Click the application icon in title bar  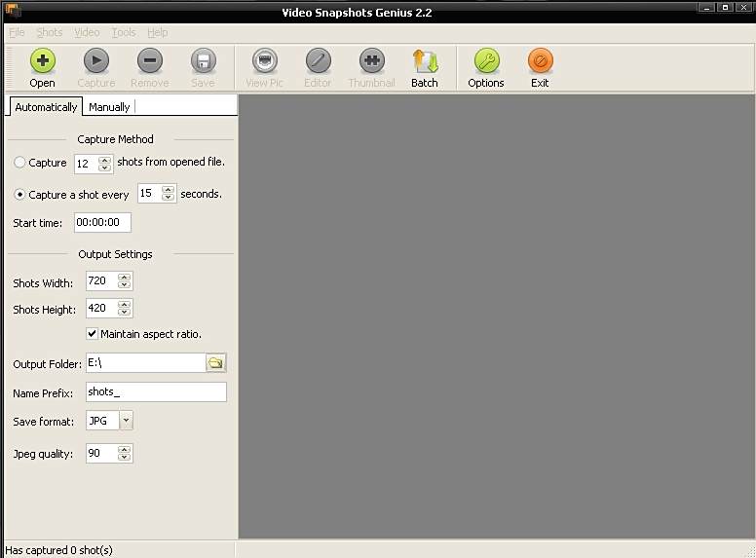coord(13,9)
